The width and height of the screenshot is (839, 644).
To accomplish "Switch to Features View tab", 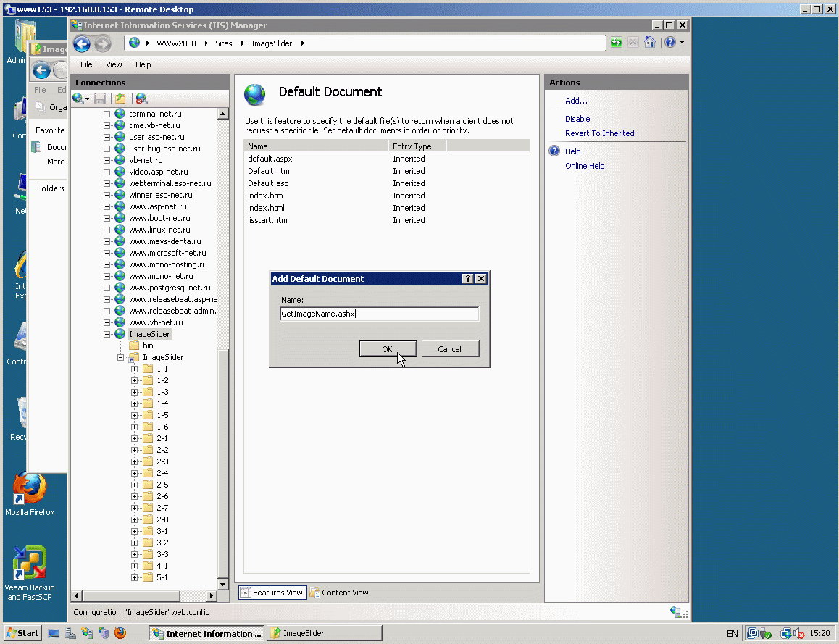I will coord(272,593).
